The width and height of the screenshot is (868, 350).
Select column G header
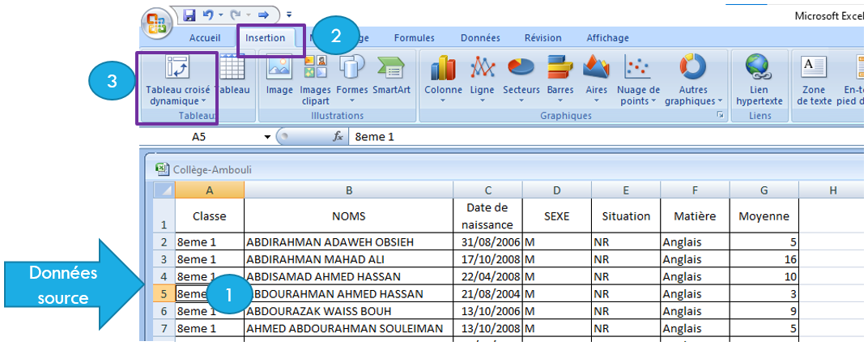[x=764, y=190]
